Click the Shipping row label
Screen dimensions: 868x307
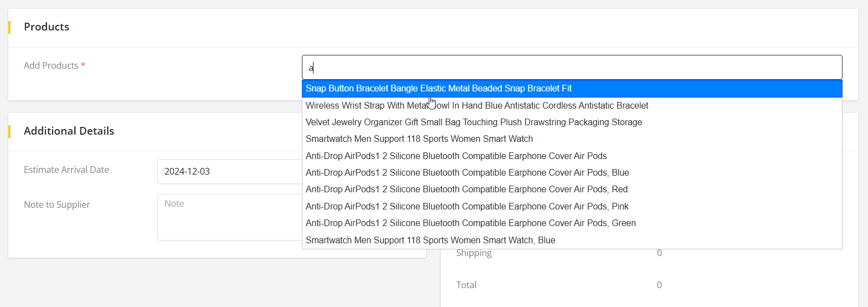[x=474, y=253]
